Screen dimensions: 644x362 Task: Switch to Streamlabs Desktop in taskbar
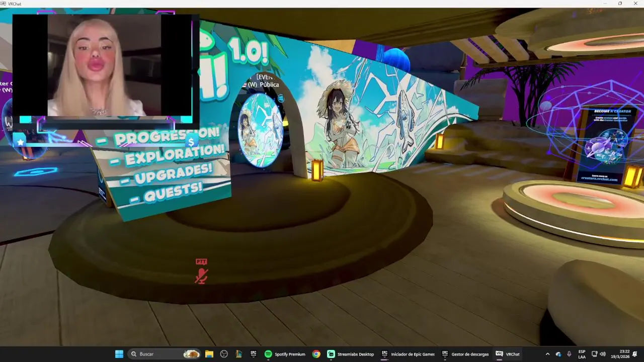tap(351, 354)
